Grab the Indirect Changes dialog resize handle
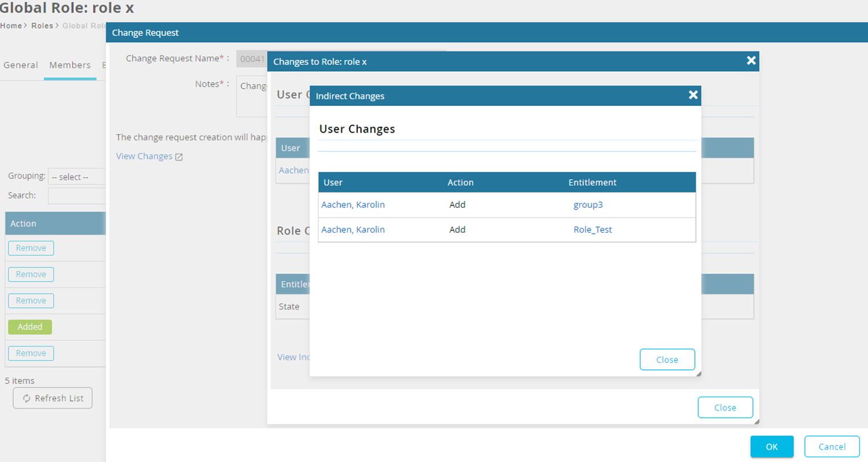Viewport: 868px width, 462px height. pyautogui.click(x=698, y=373)
